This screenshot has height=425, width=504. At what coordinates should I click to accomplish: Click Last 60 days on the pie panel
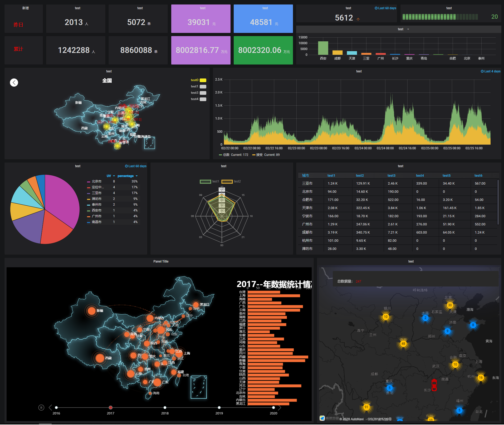(135, 166)
